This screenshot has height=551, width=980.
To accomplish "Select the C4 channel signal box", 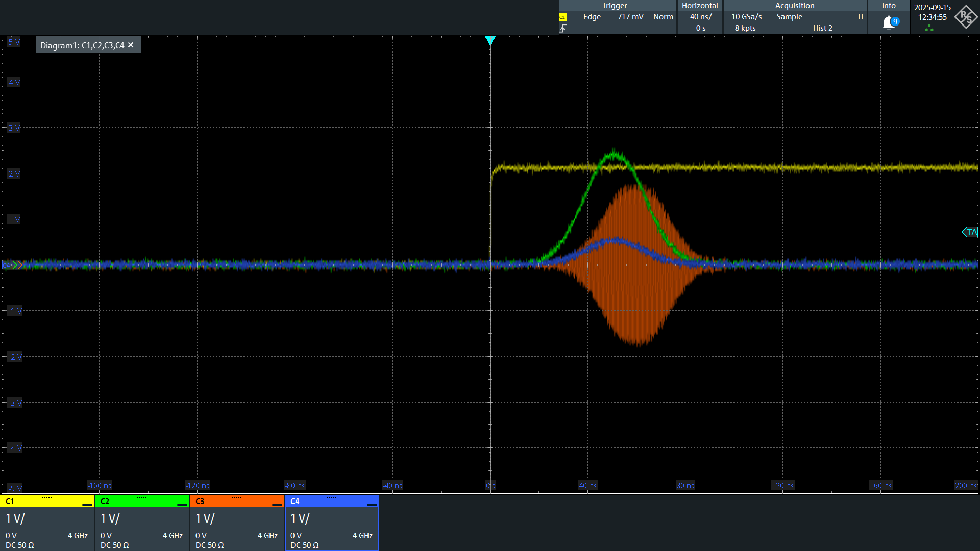I will [x=331, y=523].
